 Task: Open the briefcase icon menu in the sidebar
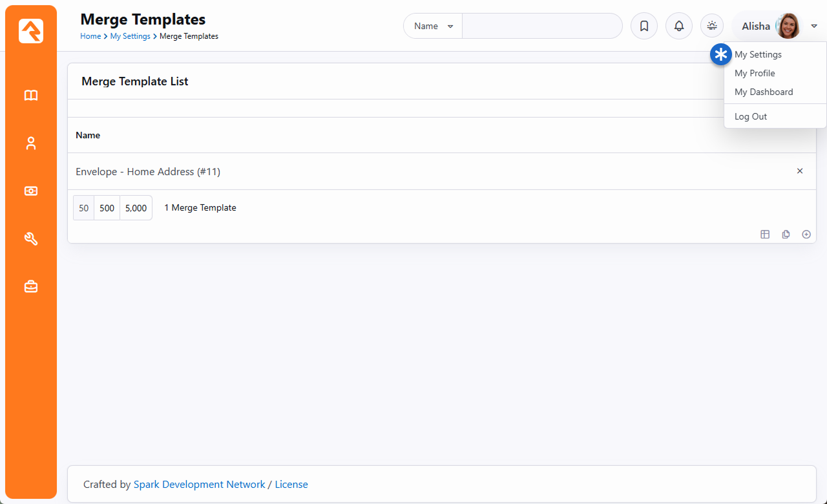pyautogui.click(x=31, y=286)
